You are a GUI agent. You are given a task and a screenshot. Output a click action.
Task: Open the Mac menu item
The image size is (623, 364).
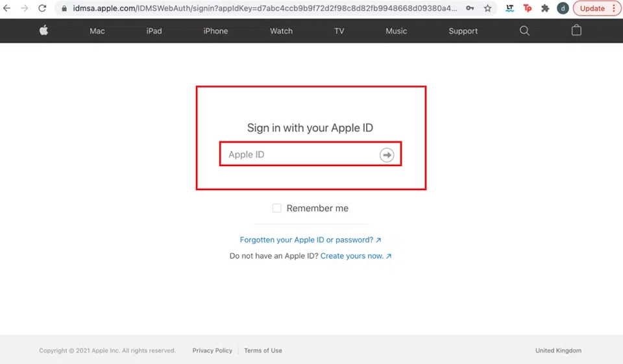point(97,31)
